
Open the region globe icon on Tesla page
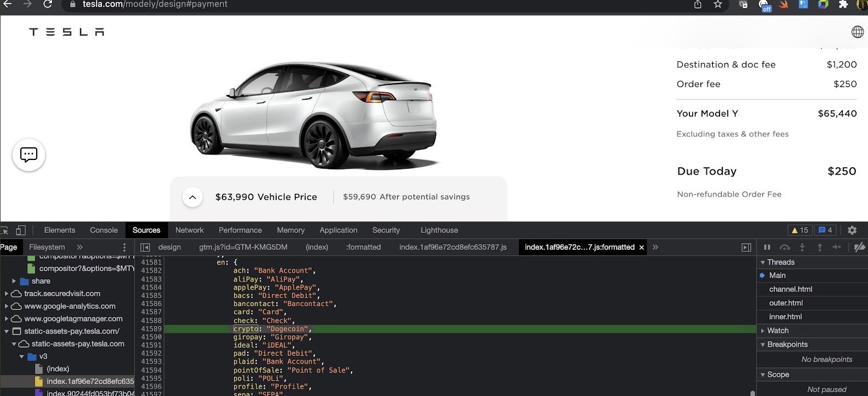[858, 32]
